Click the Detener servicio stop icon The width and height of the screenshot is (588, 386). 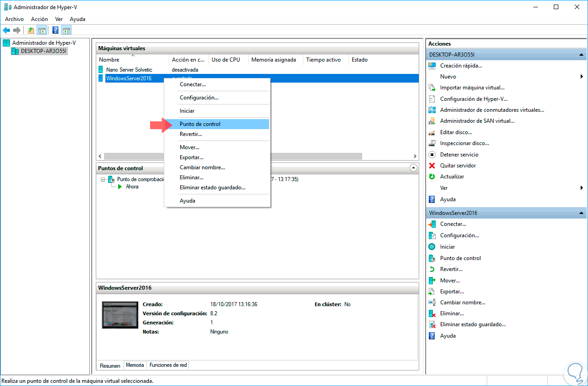pyautogui.click(x=432, y=155)
